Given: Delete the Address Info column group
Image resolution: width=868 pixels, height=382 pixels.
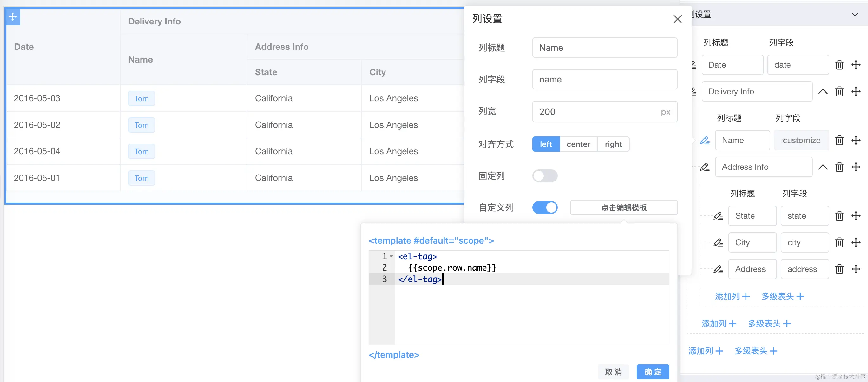Looking at the screenshot, I should [x=839, y=167].
